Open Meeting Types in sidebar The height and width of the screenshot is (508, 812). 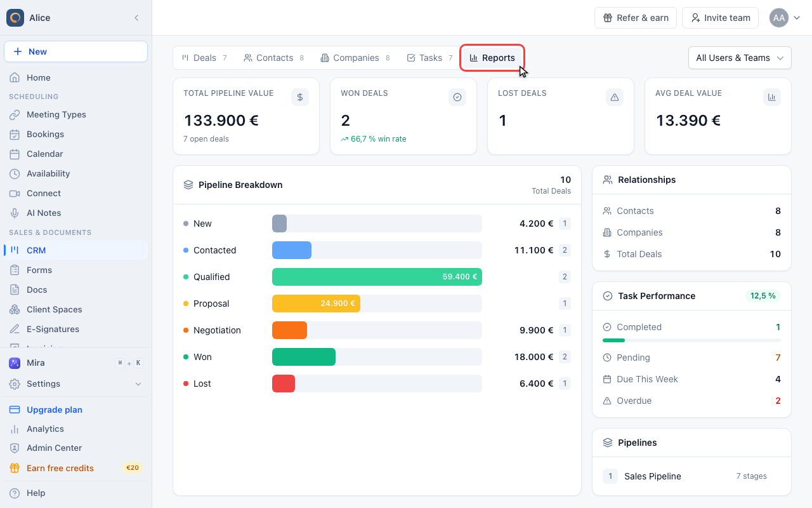[x=76, y=114]
